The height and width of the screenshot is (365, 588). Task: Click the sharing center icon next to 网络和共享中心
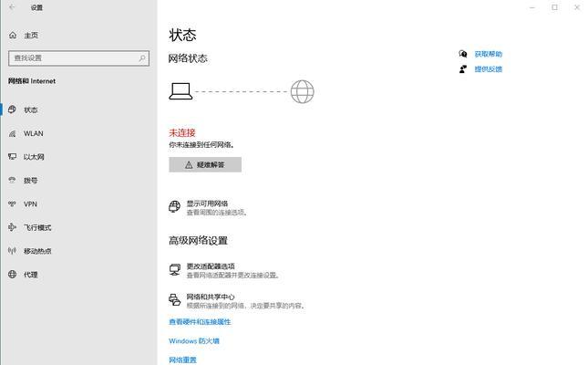pos(174,300)
